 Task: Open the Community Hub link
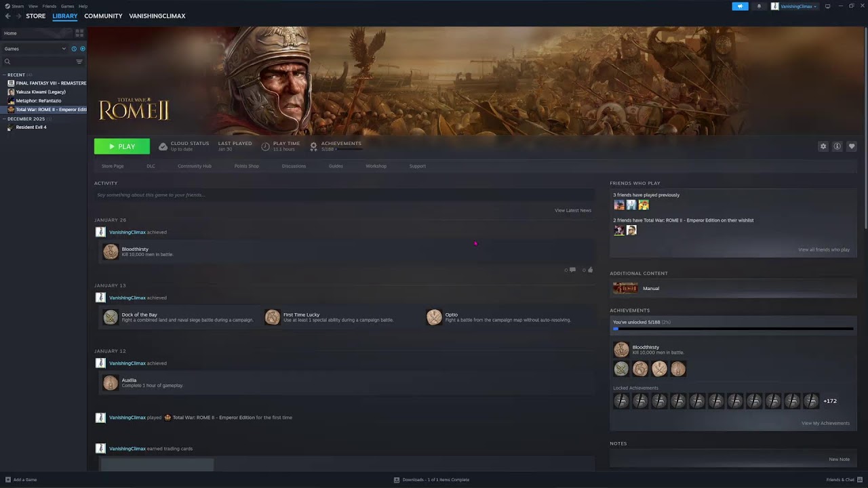click(x=195, y=166)
